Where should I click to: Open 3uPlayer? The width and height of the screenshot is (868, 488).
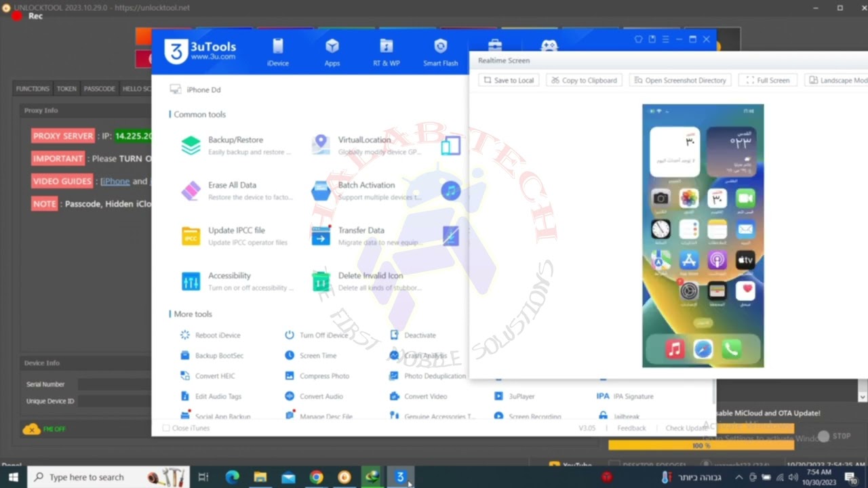coord(515,396)
